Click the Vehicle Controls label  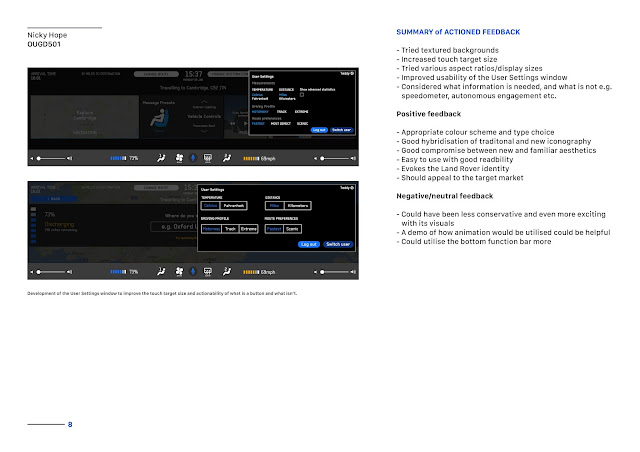pos(204,116)
